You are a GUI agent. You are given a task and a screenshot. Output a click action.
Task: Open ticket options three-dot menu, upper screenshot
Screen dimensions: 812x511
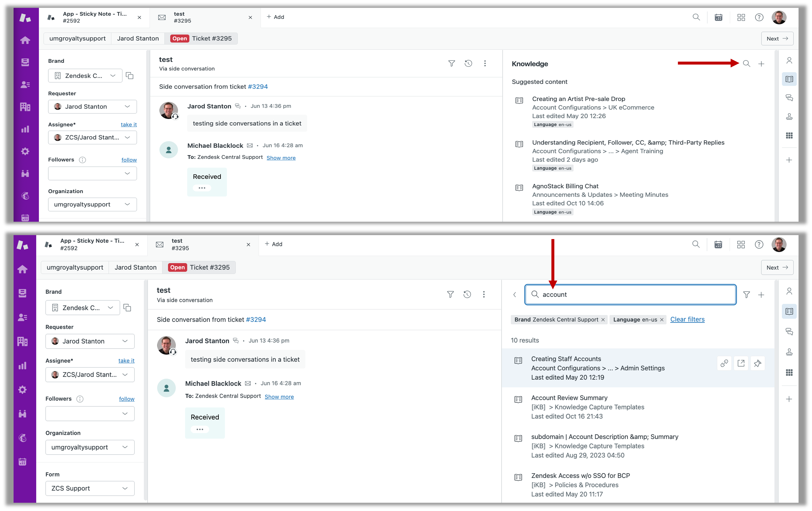click(x=485, y=63)
